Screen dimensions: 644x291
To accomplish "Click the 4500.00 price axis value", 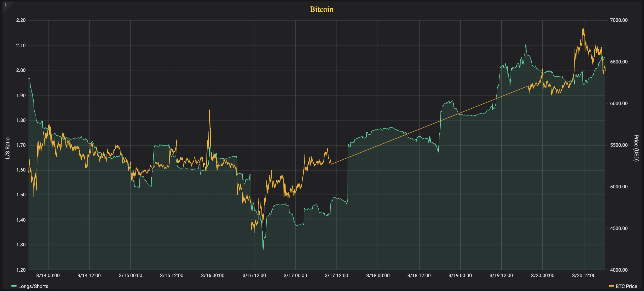I will [x=619, y=228].
